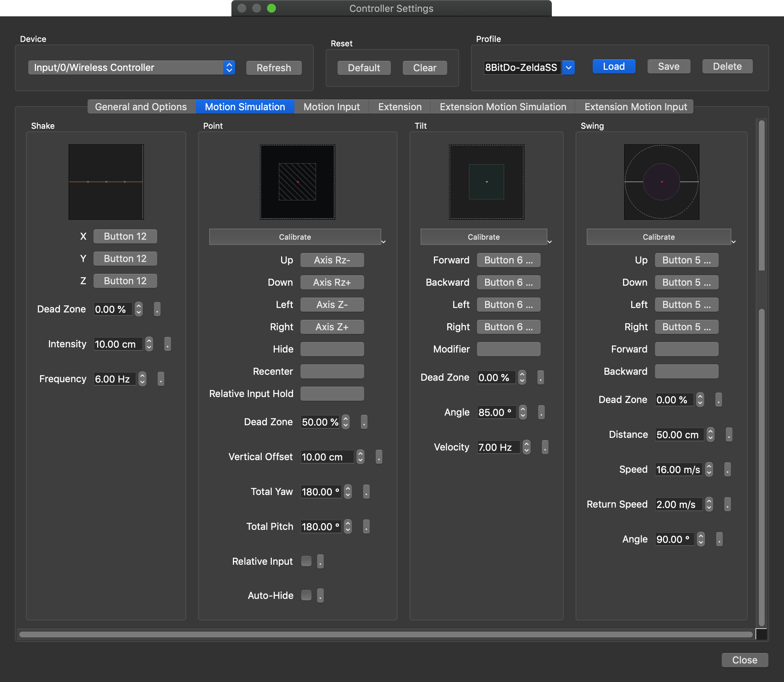Enable the Relative Input checkbox
The width and height of the screenshot is (784, 682).
click(306, 561)
